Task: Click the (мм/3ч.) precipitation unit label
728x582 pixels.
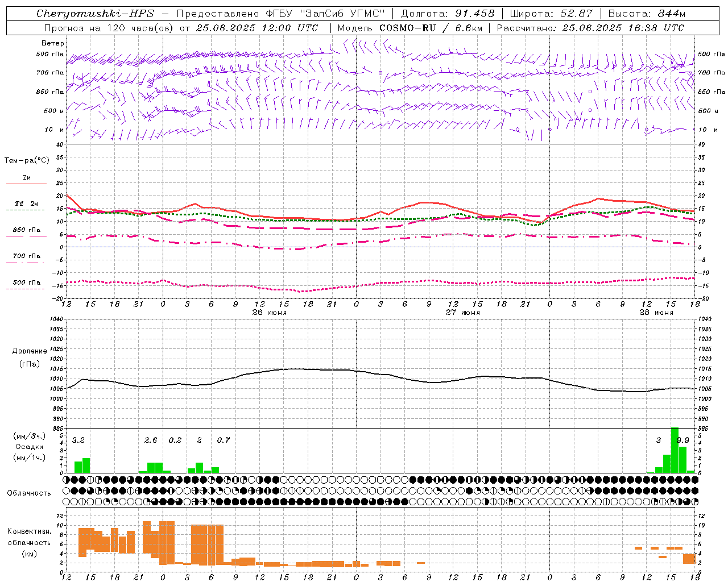Action: 30,436
